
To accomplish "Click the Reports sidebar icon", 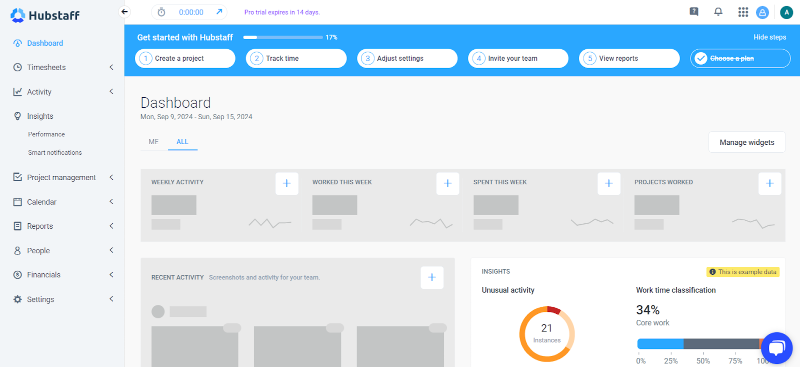I will [17, 226].
